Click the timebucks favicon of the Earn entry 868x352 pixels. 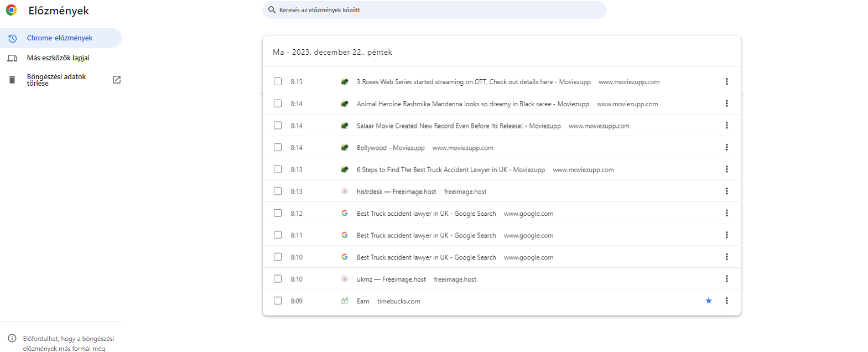tap(345, 301)
